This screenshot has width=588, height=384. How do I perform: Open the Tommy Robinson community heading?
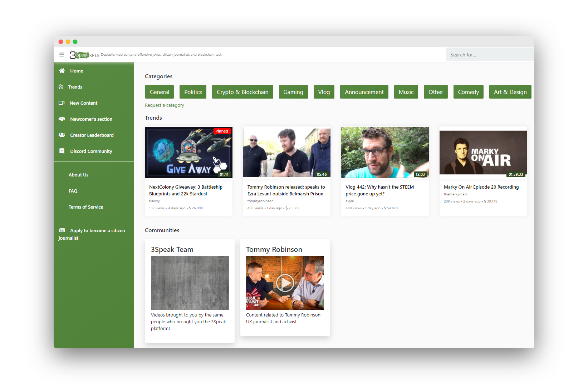click(x=274, y=249)
